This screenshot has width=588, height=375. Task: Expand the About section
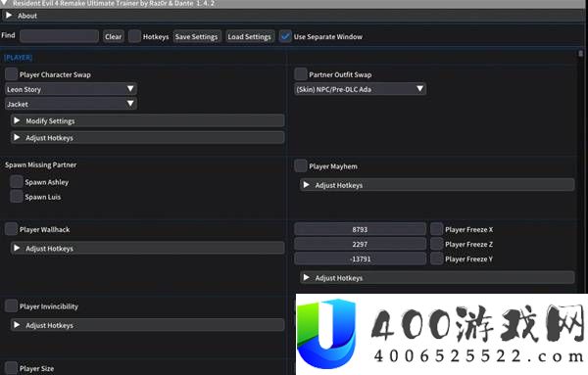(294, 16)
